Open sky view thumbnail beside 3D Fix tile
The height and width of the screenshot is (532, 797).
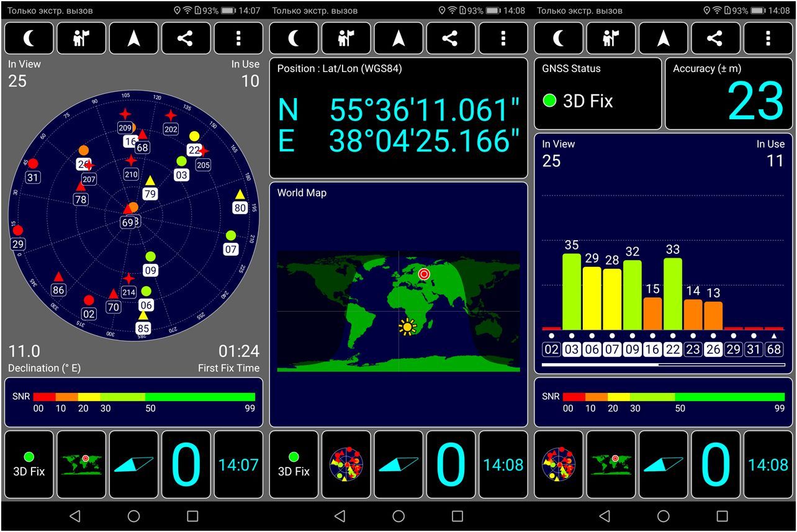[x=346, y=465]
